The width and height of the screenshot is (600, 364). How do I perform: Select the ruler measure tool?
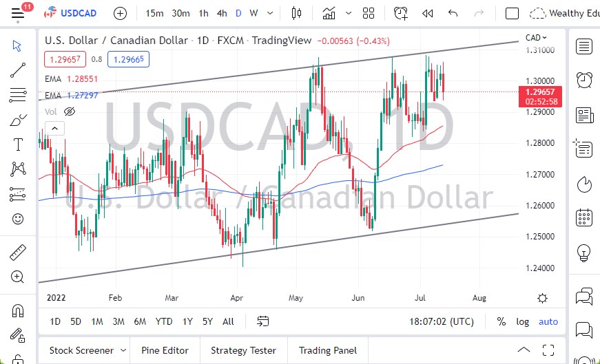coord(18,253)
